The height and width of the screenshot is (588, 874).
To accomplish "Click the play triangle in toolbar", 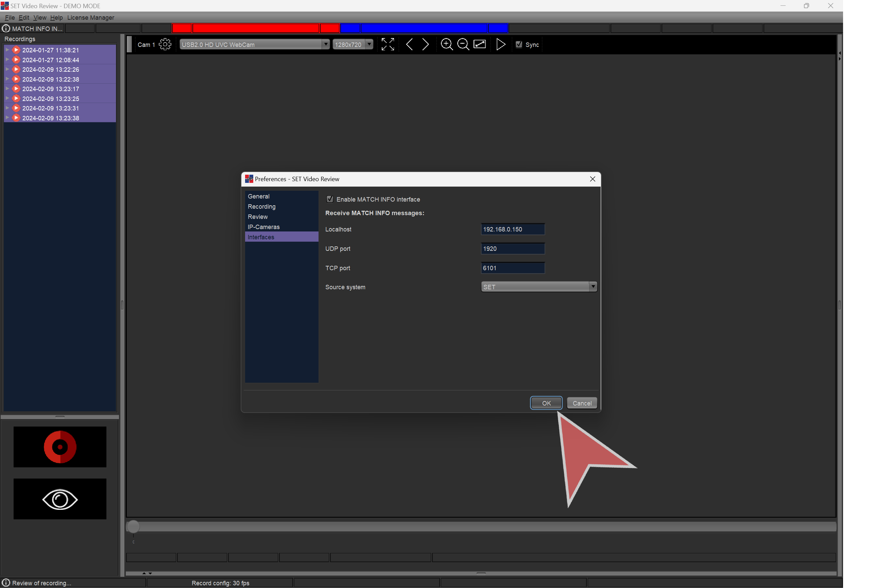I will [500, 44].
